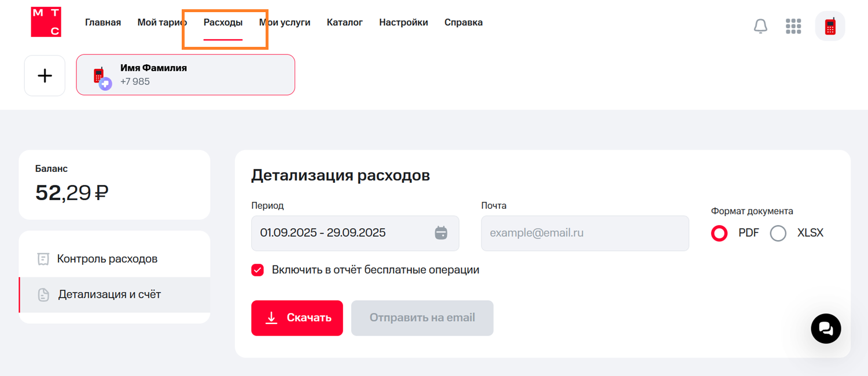Select the PDF document format

point(719,233)
